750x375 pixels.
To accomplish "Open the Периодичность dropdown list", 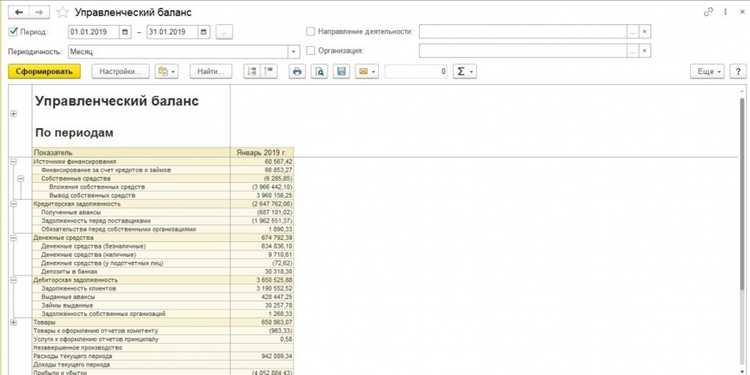I will (294, 51).
